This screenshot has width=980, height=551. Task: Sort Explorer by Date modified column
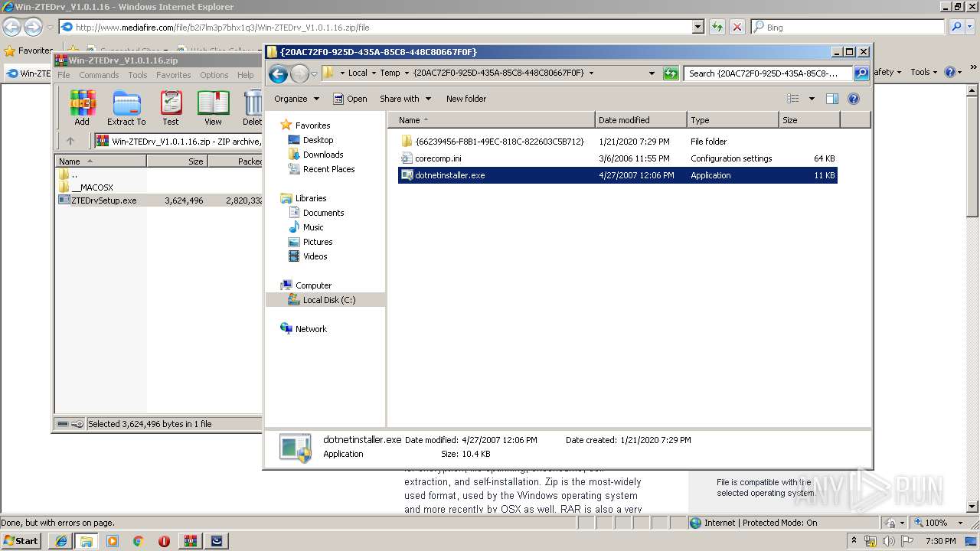tap(641, 120)
